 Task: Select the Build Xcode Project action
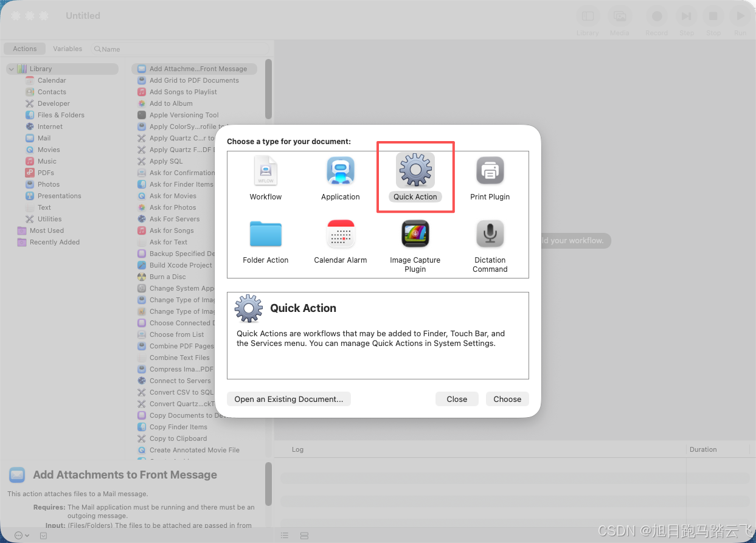181,265
